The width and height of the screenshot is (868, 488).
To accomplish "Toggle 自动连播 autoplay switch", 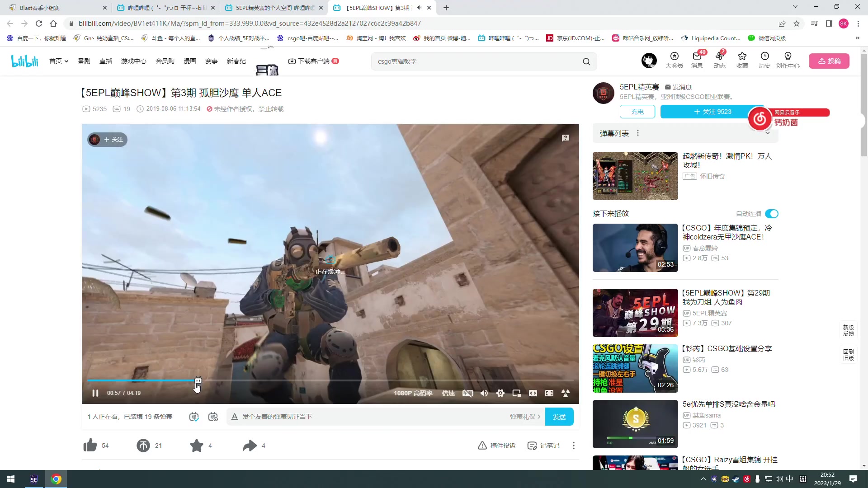I will pyautogui.click(x=772, y=214).
